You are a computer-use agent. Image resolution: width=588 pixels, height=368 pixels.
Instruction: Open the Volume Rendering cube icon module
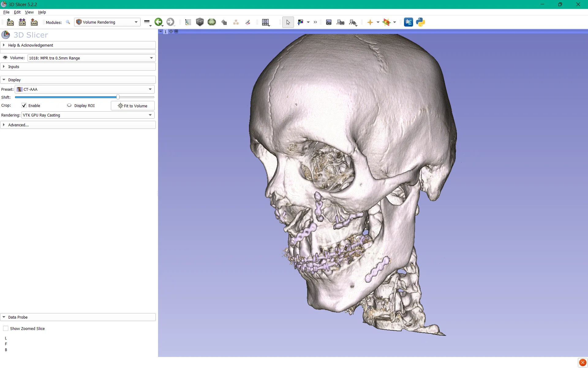(x=200, y=22)
